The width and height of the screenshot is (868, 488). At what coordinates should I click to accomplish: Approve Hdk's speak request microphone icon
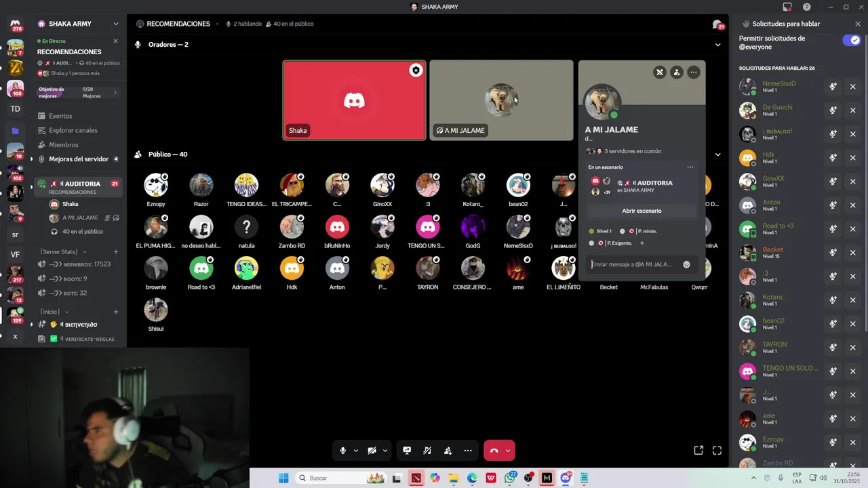tap(833, 158)
